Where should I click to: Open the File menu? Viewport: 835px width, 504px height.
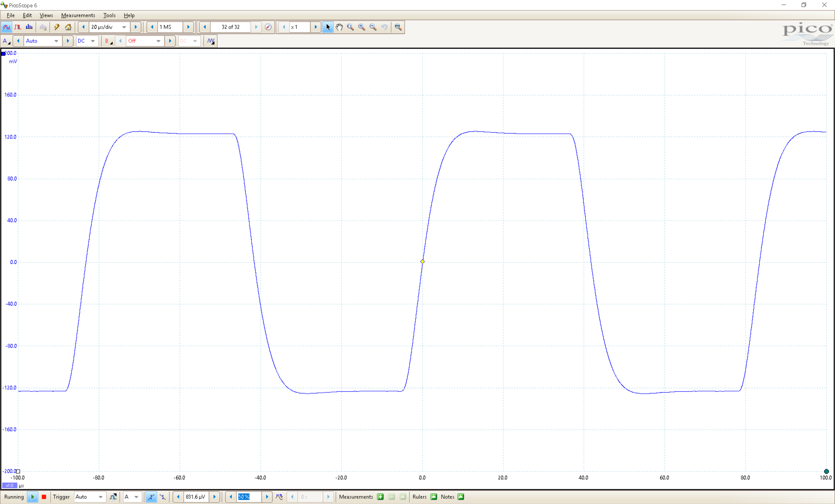click(10, 15)
